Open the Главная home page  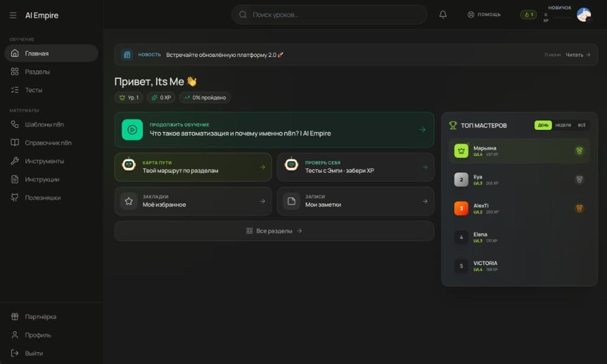click(51, 53)
